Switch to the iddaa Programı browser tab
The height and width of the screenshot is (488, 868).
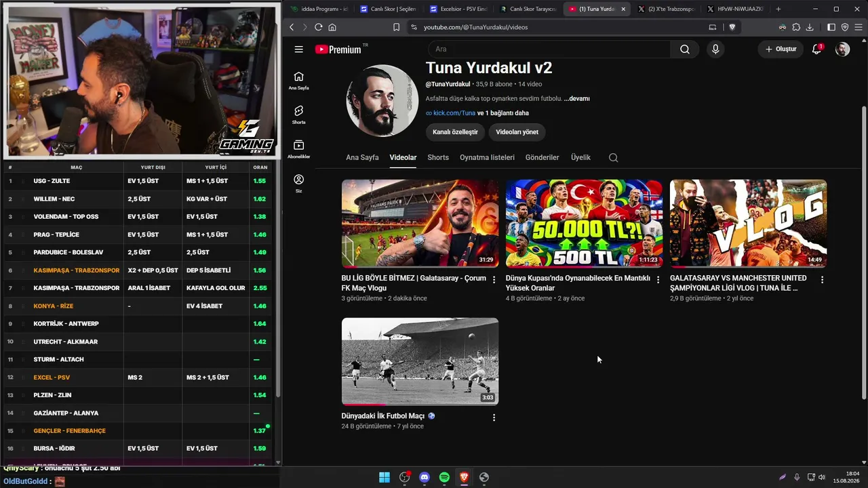(x=319, y=9)
